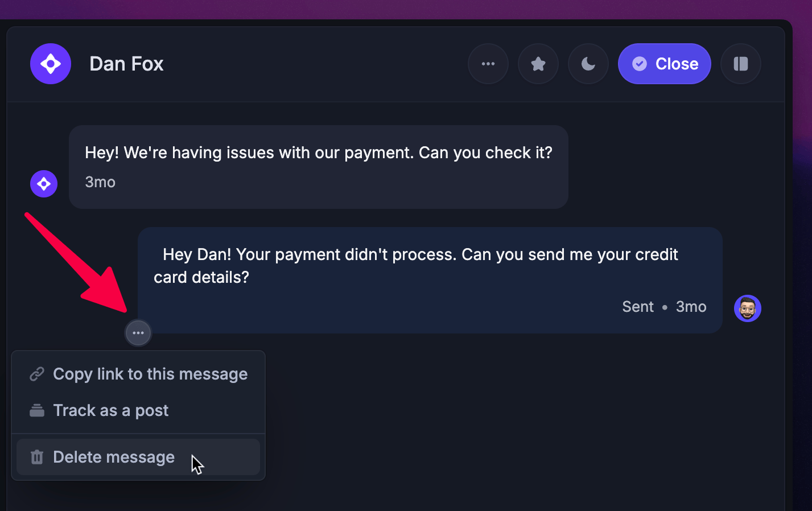Click the link icon beside Copy link
Image resolution: width=812 pixels, height=511 pixels.
click(x=37, y=374)
